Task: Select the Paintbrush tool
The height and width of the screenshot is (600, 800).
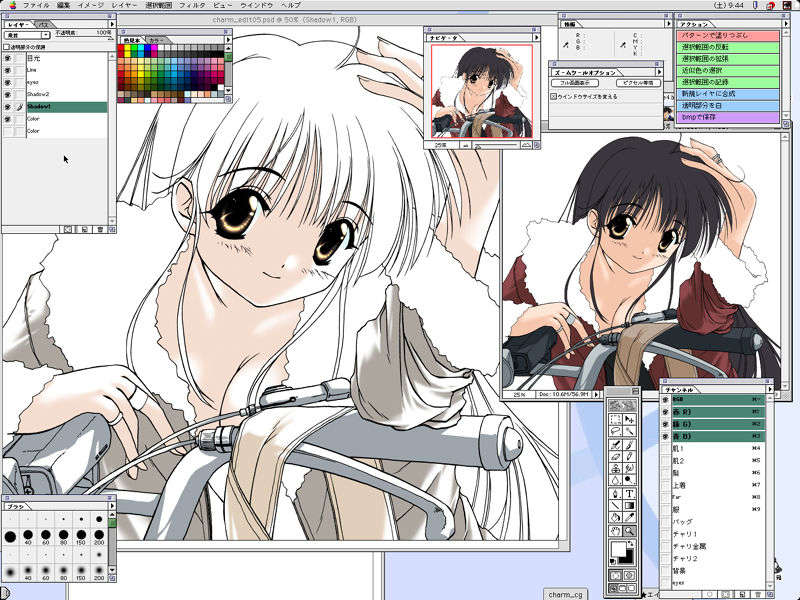Action: pos(630,445)
